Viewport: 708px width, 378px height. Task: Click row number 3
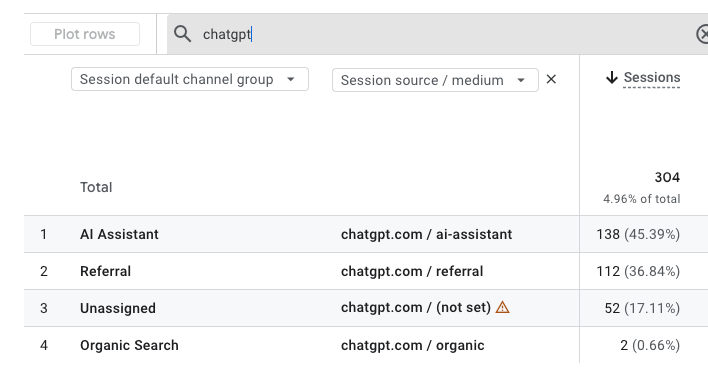click(x=43, y=308)
